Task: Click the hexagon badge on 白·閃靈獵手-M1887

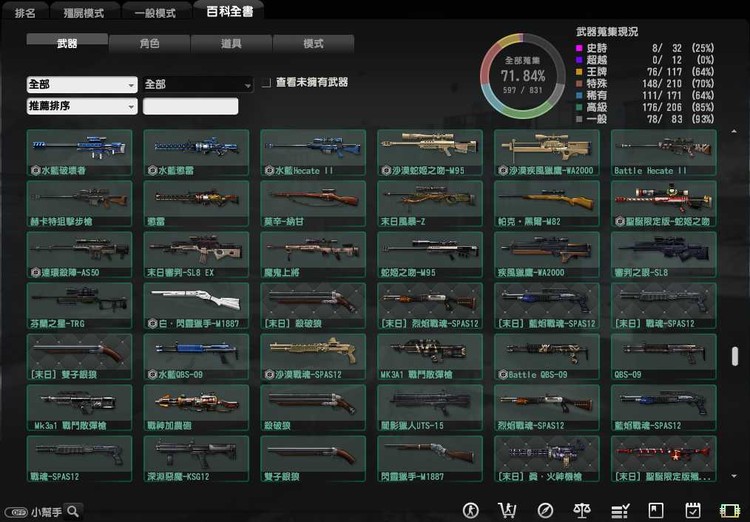Action: [152, 323]
